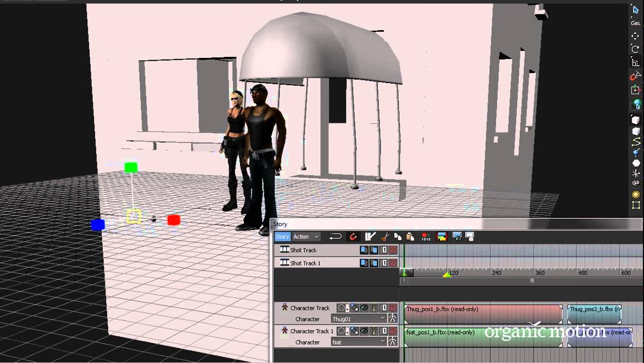
Task: Toggle red mute button on Character Track 1
Action: point(393,331)
